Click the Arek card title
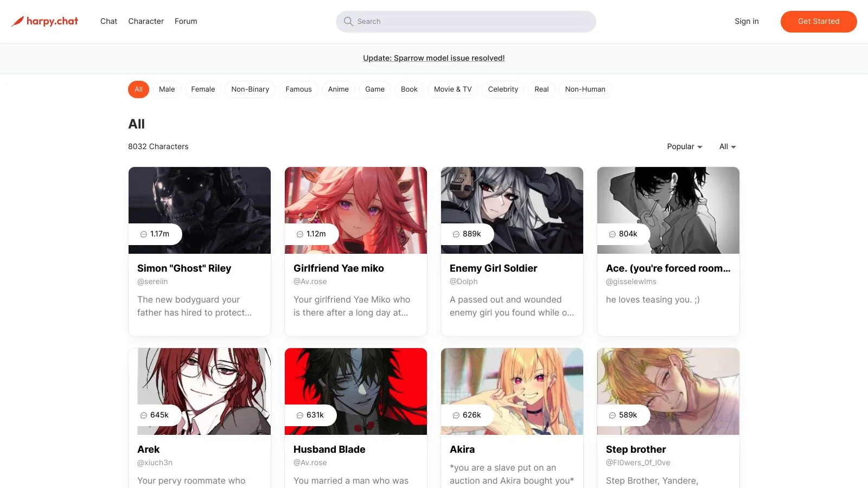The image size is (868, 488). click(x=148, y=450)
